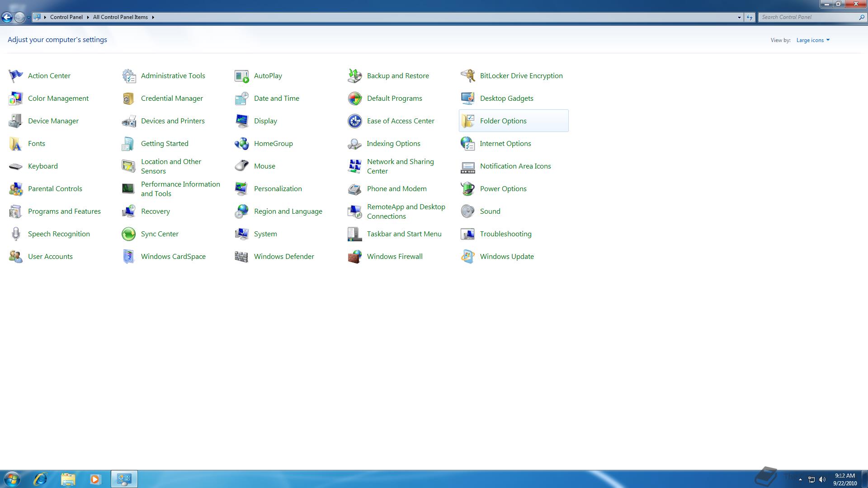868x488 pixels.
Task: Click All Control Panel Items breadcrumb segment
Action: point(120,17)
